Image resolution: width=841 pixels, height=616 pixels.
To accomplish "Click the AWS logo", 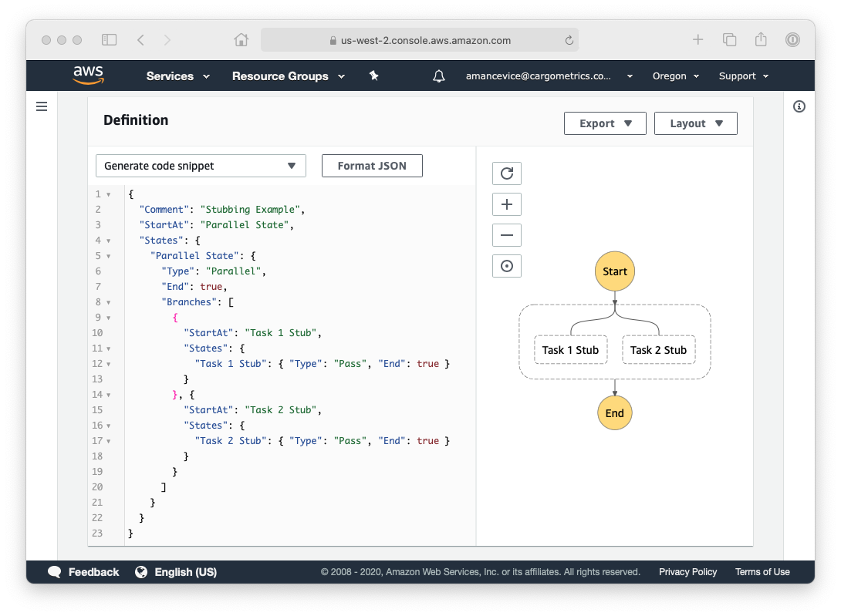I will tap(89, 75).
